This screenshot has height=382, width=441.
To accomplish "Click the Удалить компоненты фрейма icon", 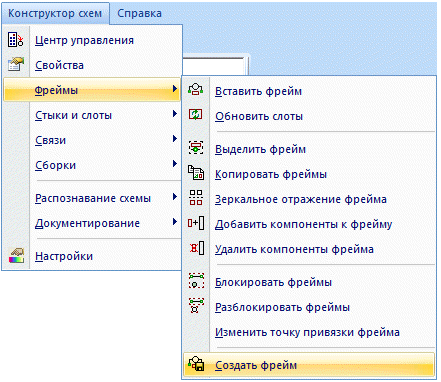I will 197,248.
